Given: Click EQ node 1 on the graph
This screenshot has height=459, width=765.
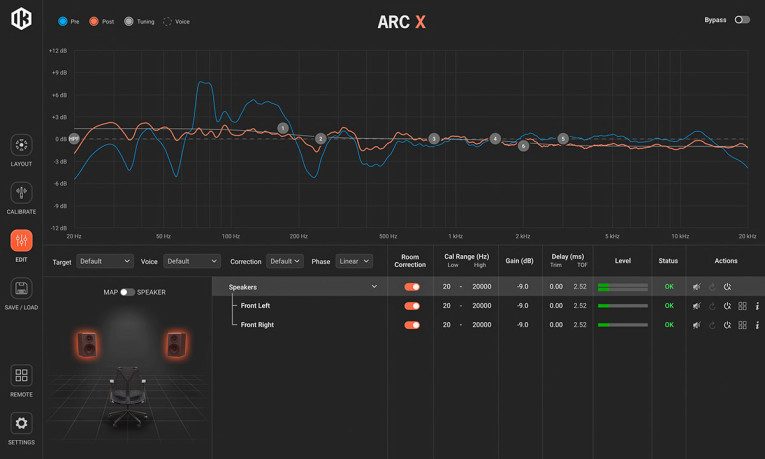Looking at the screenshot, I should pyautogui.click(x=283, y=128).
